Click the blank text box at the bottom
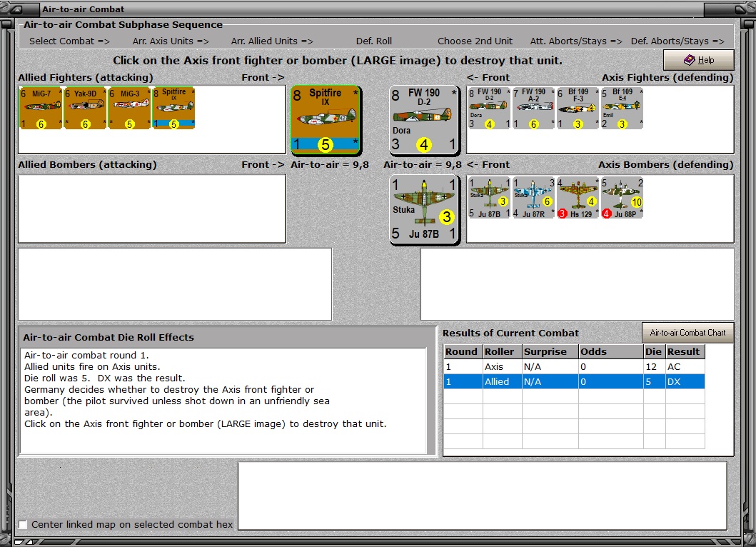This screenshot has height=547, width=756. point(483,496)
